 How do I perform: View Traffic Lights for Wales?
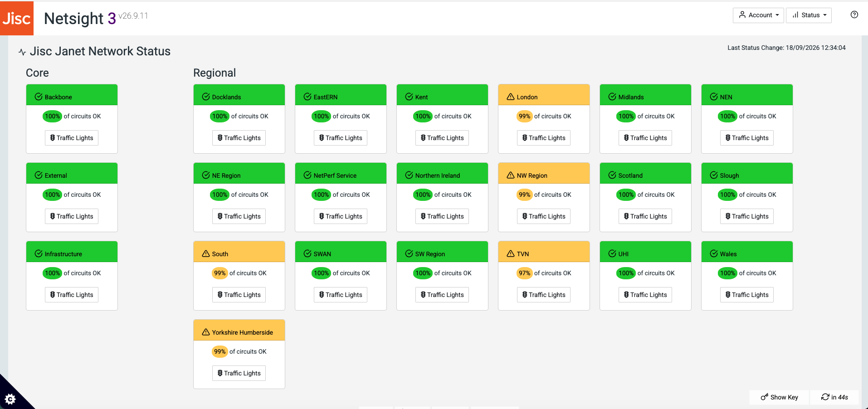pos(747,295)
